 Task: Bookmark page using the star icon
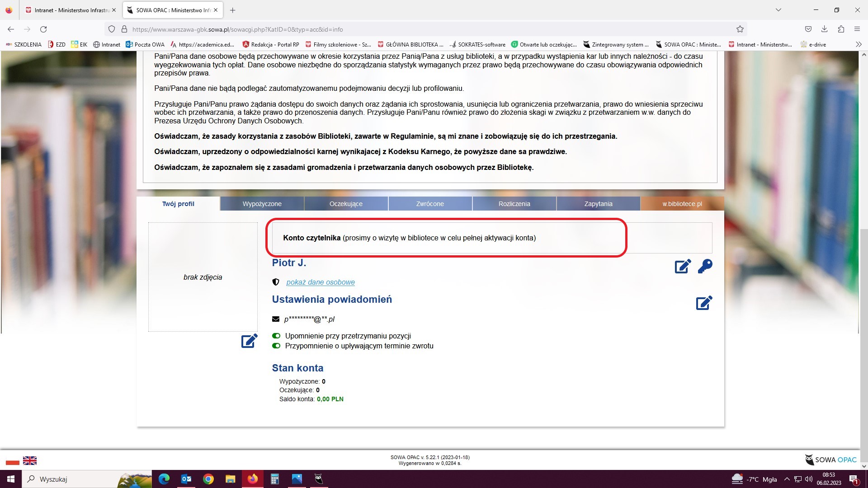[740, 29]
